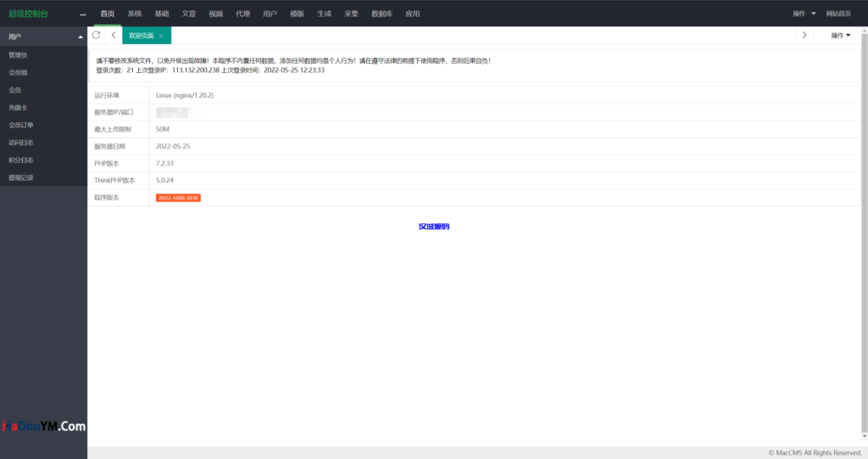Switch to the 欢迎页面 tab
The height and width of the screenshot is (459, 868).
(x=141, y=36)
